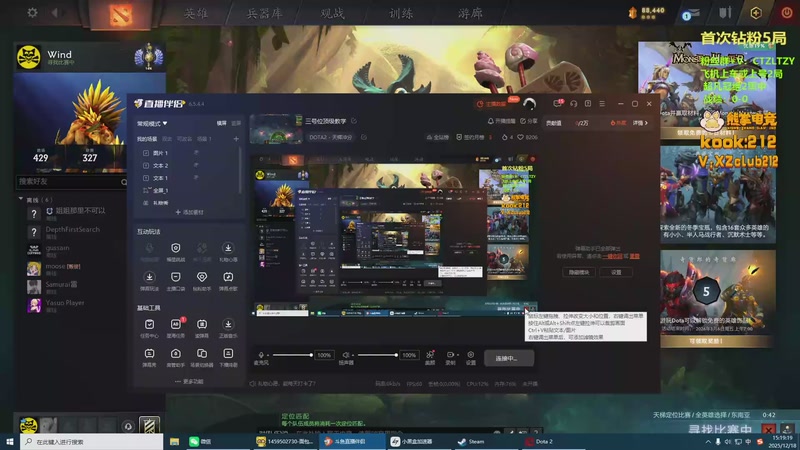Mute the speaker (扬声器) icon

346,355
